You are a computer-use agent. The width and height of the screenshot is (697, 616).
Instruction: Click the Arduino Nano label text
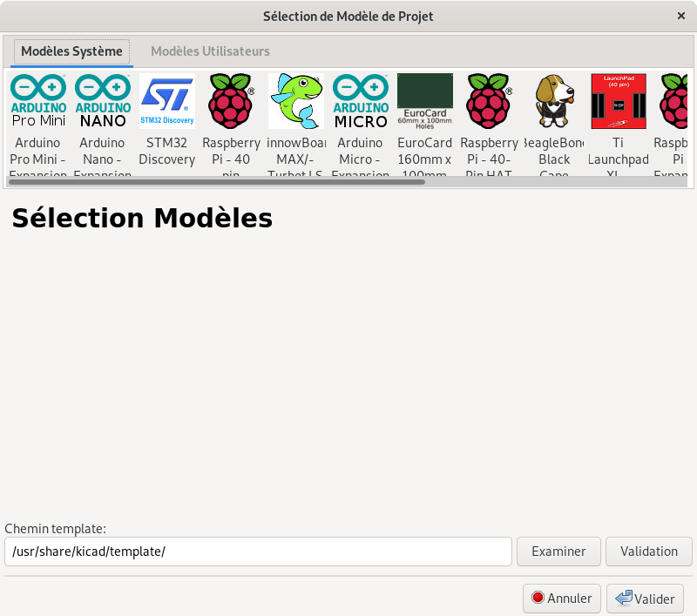pos(102,159)
